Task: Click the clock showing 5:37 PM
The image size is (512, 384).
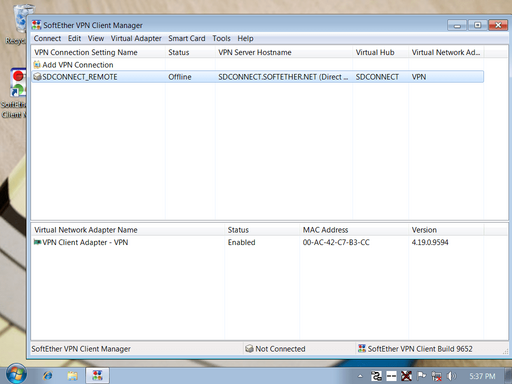Action: [482, 376]
